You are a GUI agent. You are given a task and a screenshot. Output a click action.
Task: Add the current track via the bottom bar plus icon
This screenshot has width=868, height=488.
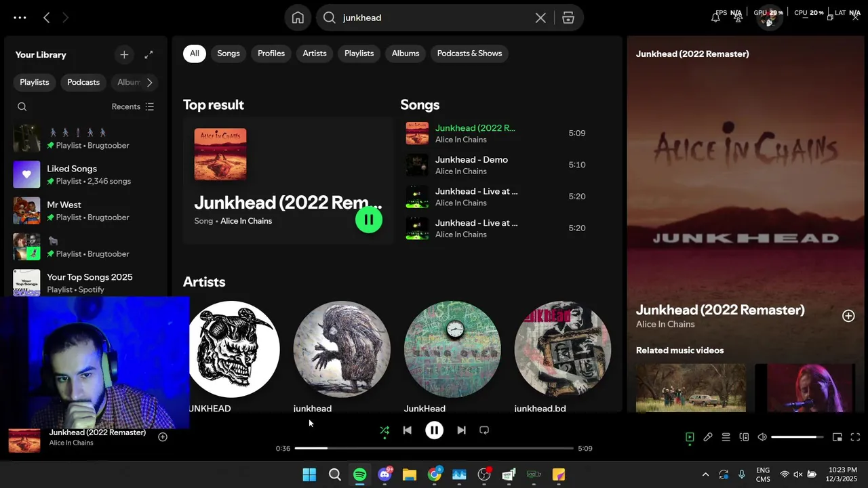163,437
